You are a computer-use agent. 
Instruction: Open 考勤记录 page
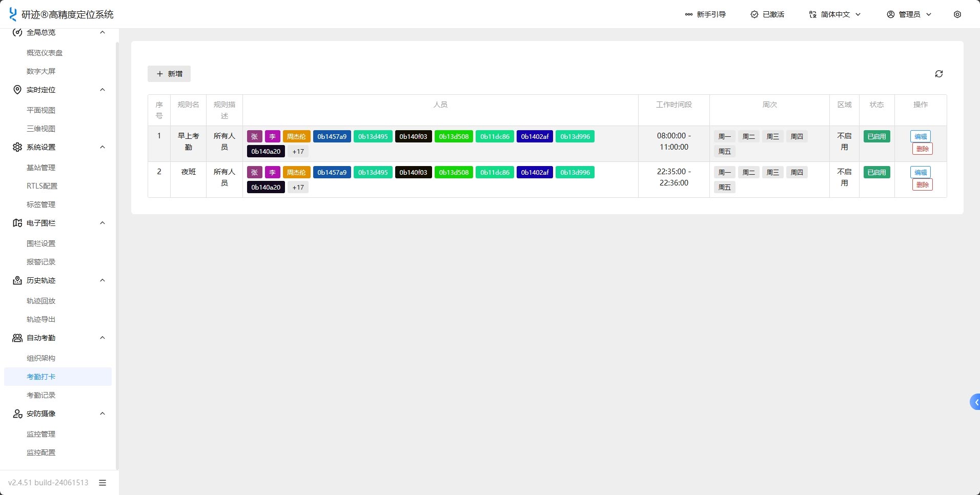(x=41, y=395)
